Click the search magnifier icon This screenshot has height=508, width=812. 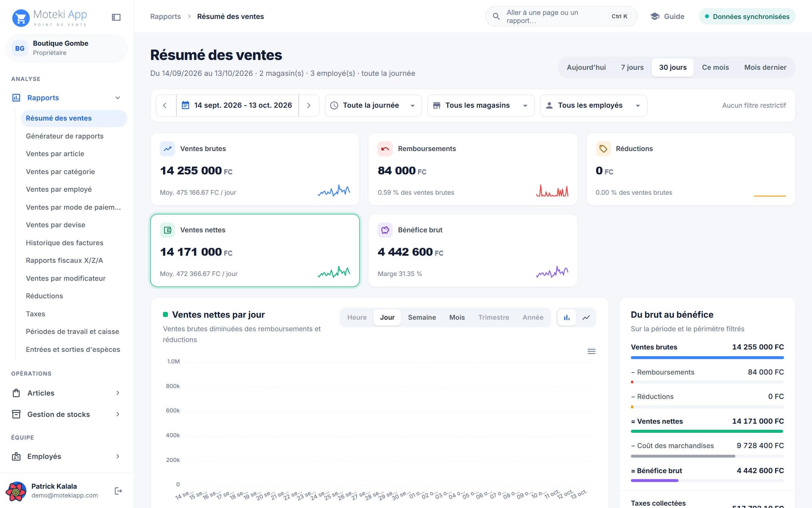coord(496,16)
